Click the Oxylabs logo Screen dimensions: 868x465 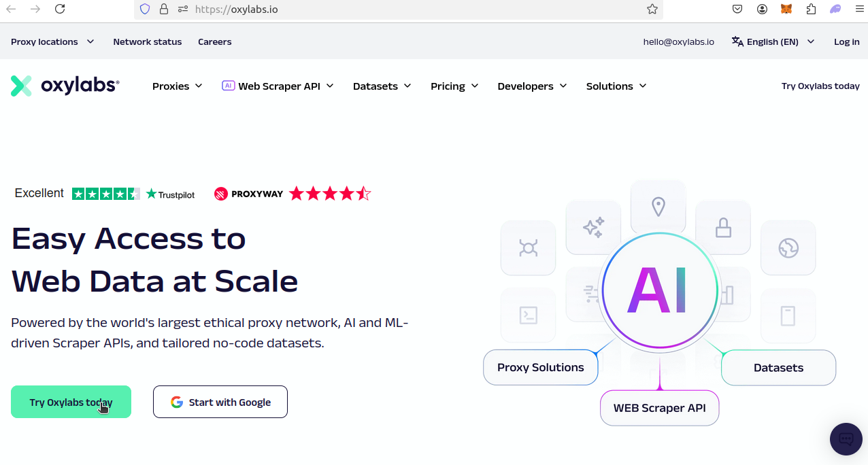(x=65, y=86)
